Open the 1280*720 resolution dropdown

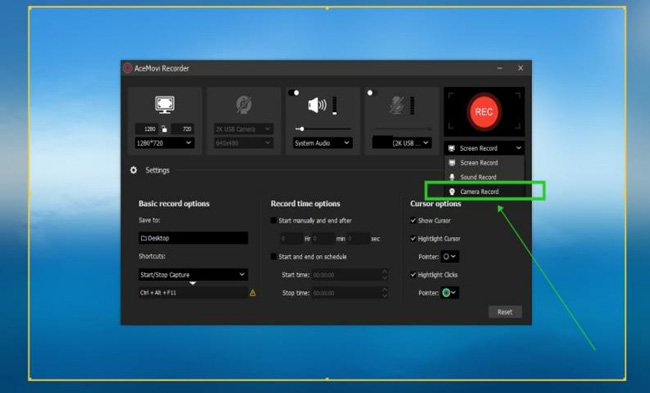coord(165,143)
